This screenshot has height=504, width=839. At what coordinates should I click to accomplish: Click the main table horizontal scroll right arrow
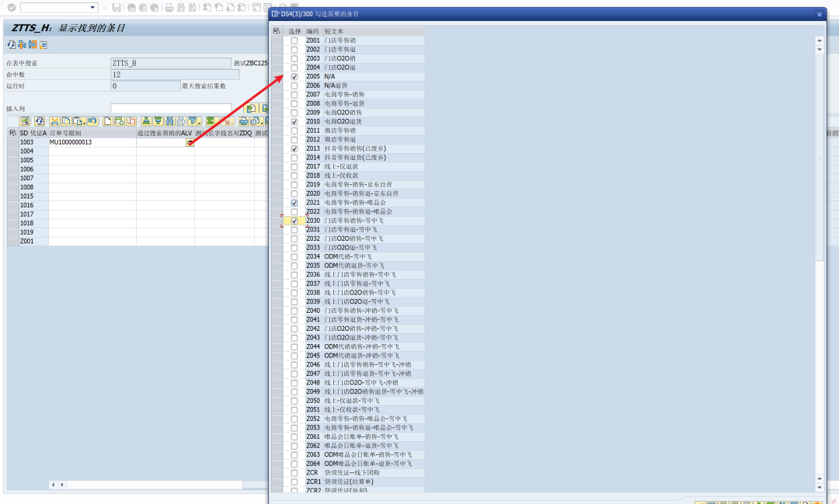[62, 485]
